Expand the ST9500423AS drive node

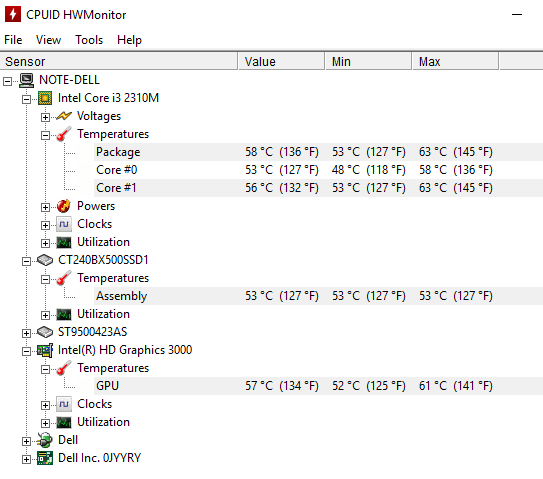pos(26,334)
